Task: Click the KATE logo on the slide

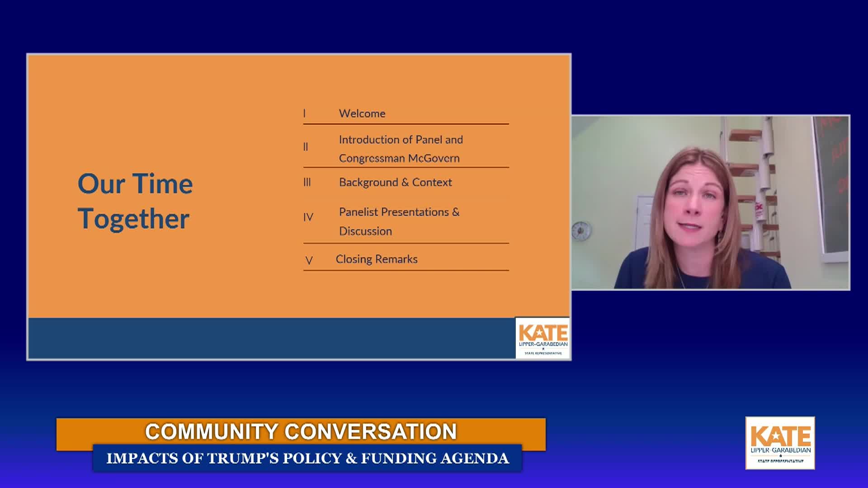Action: coord(542,337)
